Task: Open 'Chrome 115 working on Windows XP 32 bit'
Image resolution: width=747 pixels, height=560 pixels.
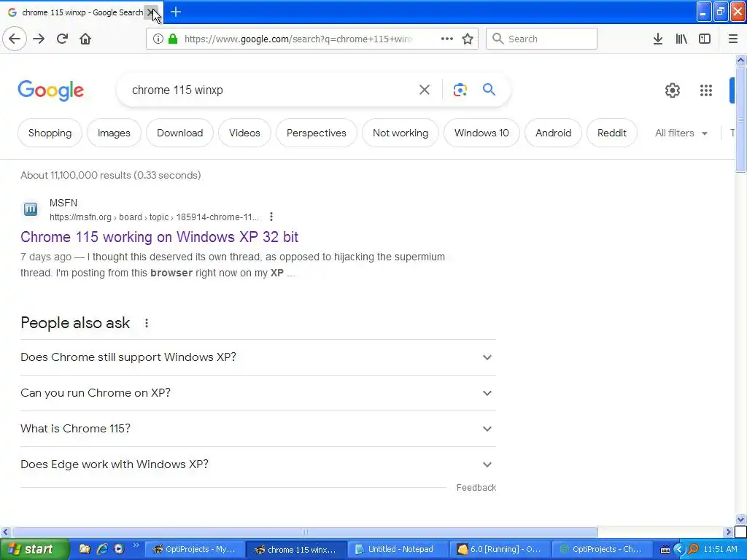Action: pyautogui.click(x=159, y=237)
